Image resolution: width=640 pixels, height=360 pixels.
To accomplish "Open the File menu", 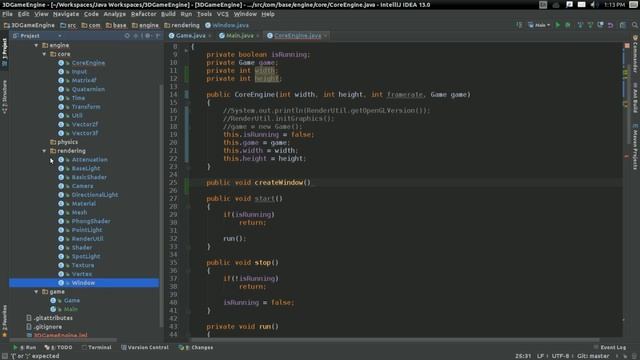I will 7,14.
